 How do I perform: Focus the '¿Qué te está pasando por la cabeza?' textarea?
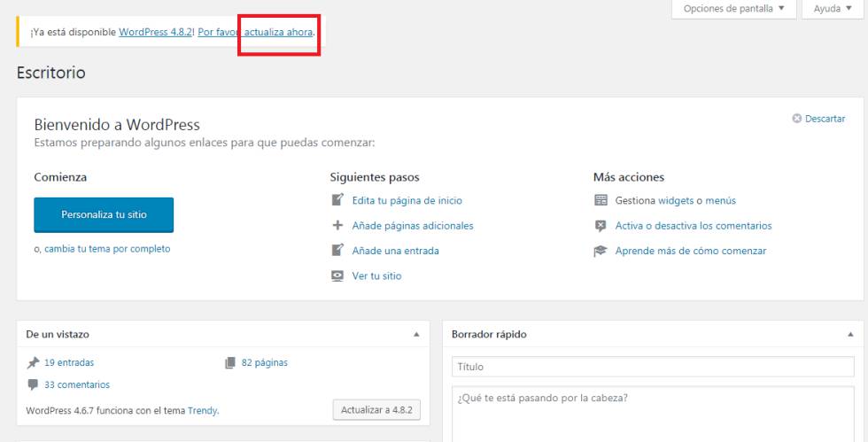[653, 414]
